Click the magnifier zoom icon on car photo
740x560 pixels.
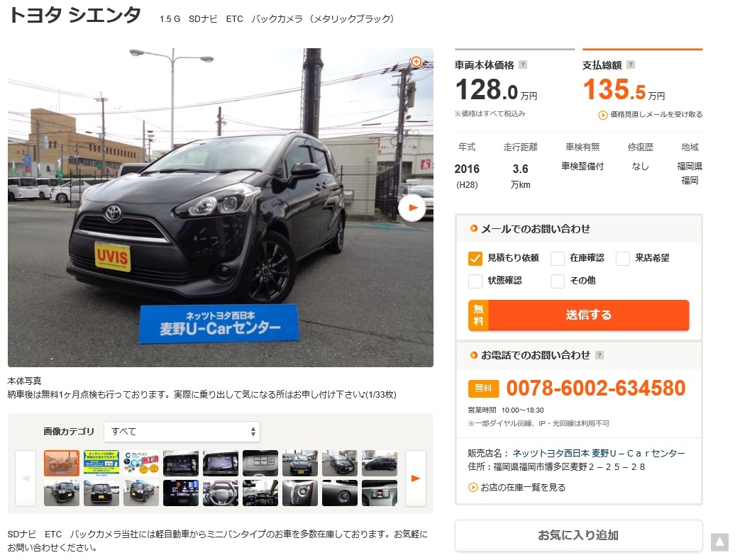[x=416, y=62]
